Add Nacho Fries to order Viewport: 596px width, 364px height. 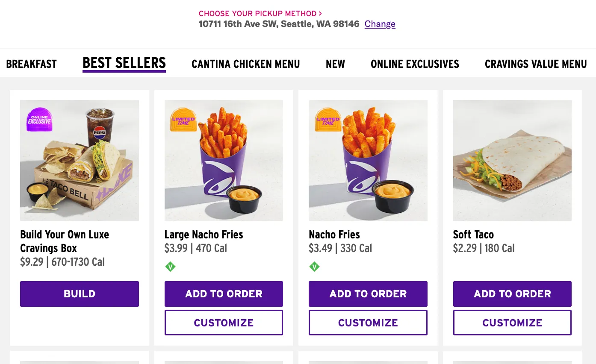coord(368,294)
